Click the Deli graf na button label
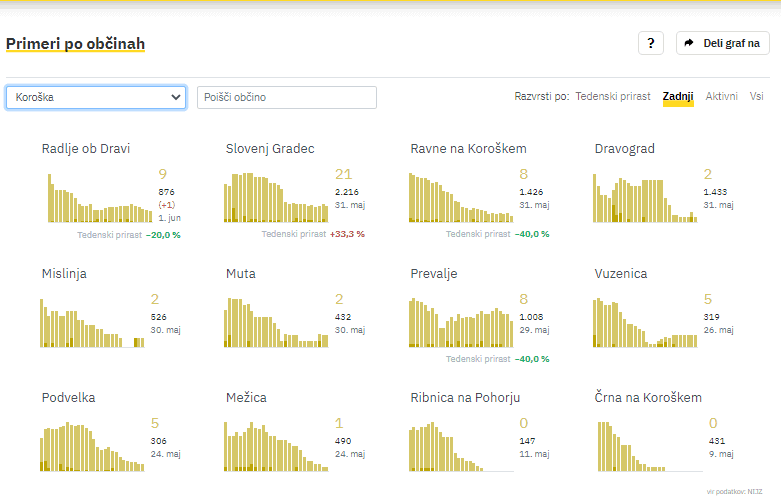The height and width of the screenshot is (499, 781). 731,43
